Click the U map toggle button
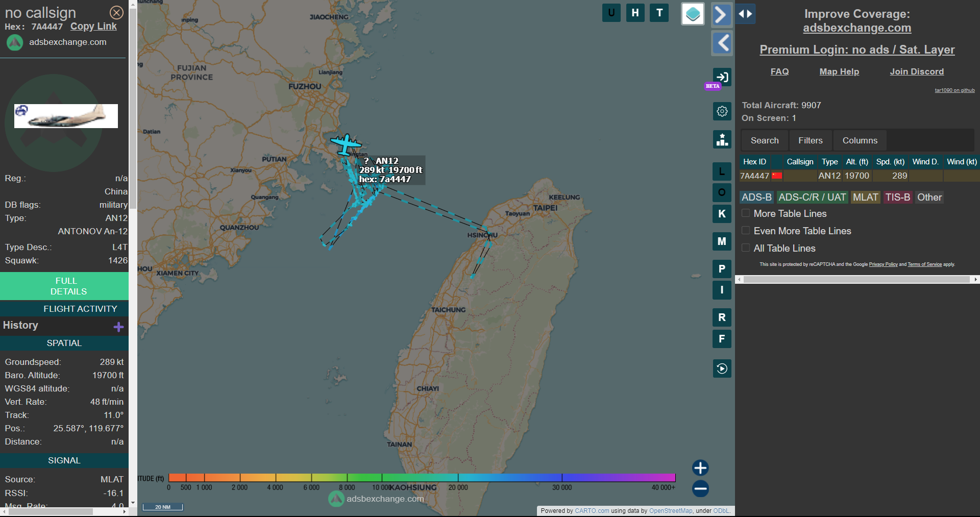 [611, 13]
